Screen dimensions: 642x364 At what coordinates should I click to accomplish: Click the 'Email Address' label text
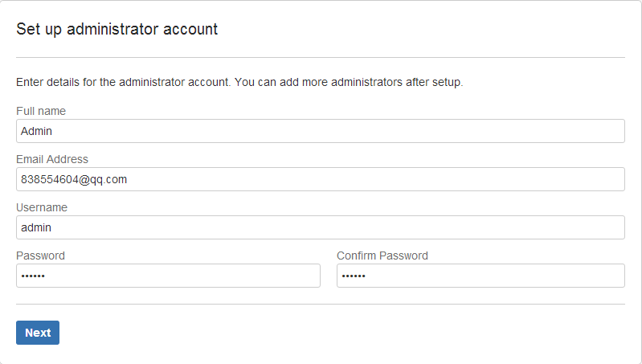click(52, 159)
